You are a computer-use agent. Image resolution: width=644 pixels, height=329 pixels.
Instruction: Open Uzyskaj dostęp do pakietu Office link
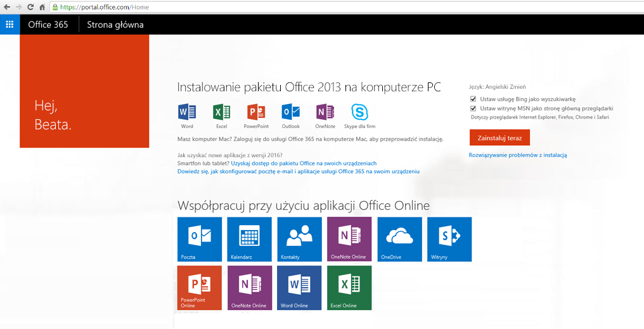point(304,163)
